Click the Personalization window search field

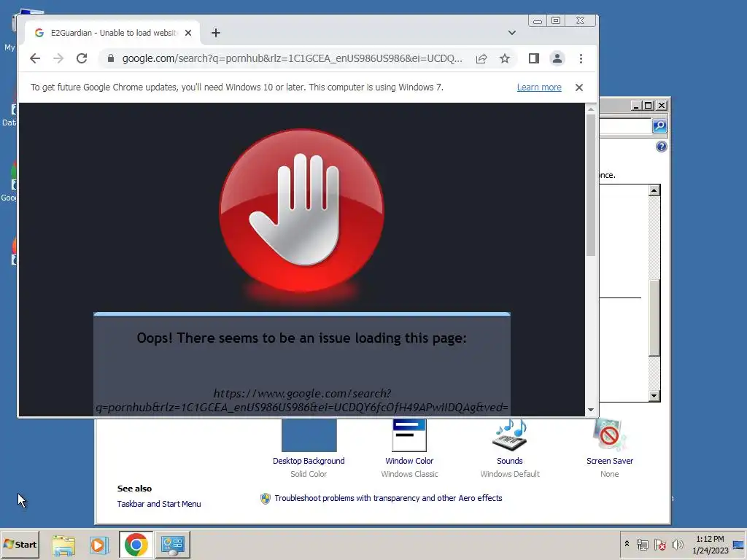point(625,126)
